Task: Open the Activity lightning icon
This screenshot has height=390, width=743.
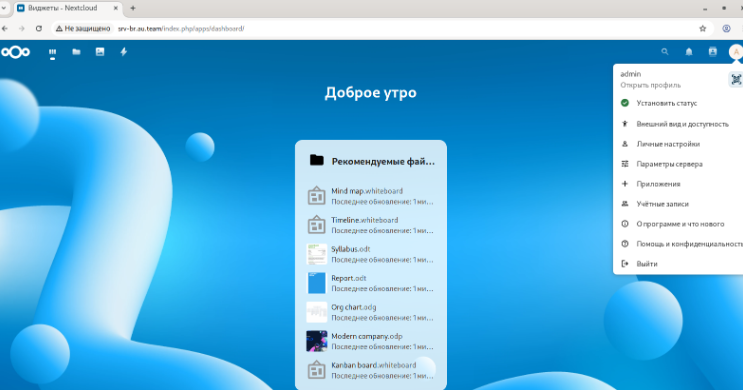Action: click(124, 52)
